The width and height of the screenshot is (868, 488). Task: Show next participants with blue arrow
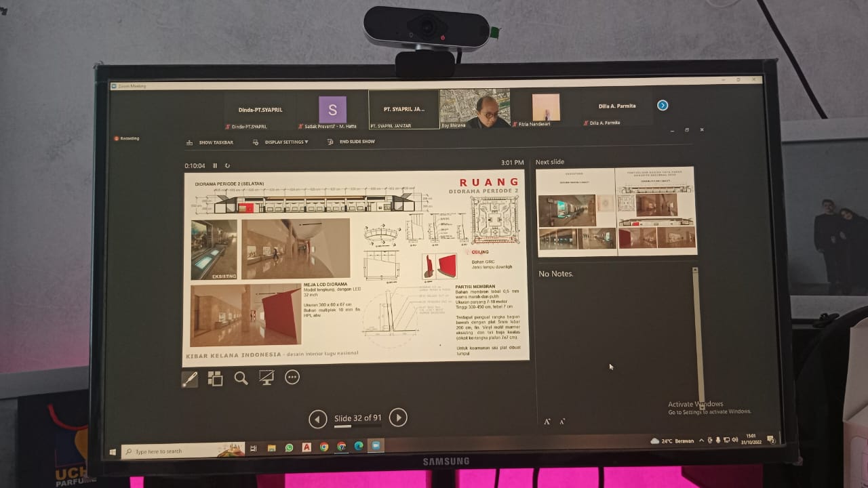coord(663,105)
